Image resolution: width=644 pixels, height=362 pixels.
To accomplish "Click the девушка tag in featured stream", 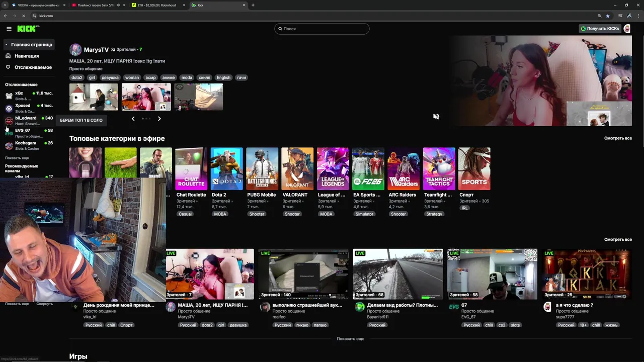I will pyautogui.click(x=110, y=77).
